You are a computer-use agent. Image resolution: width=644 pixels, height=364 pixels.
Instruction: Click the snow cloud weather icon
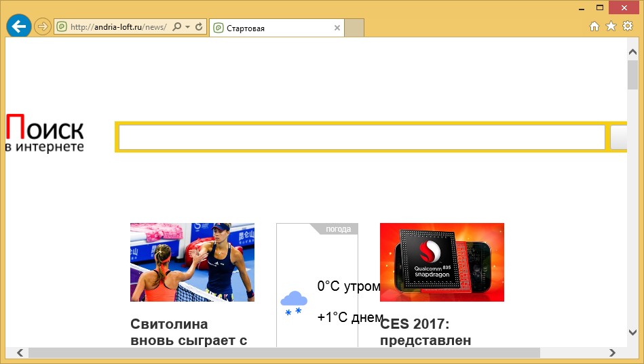[293, 302]
